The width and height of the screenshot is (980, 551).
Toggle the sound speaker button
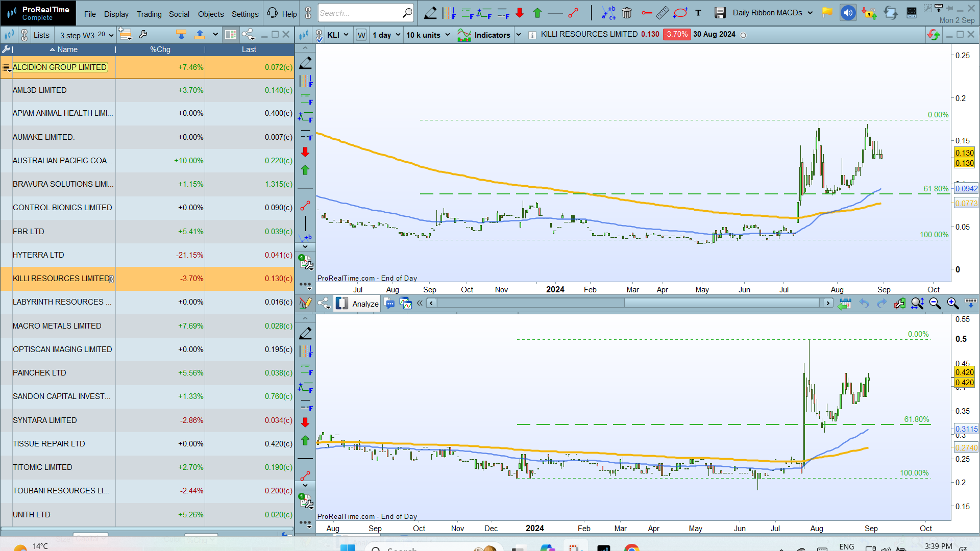pos(848,13)
